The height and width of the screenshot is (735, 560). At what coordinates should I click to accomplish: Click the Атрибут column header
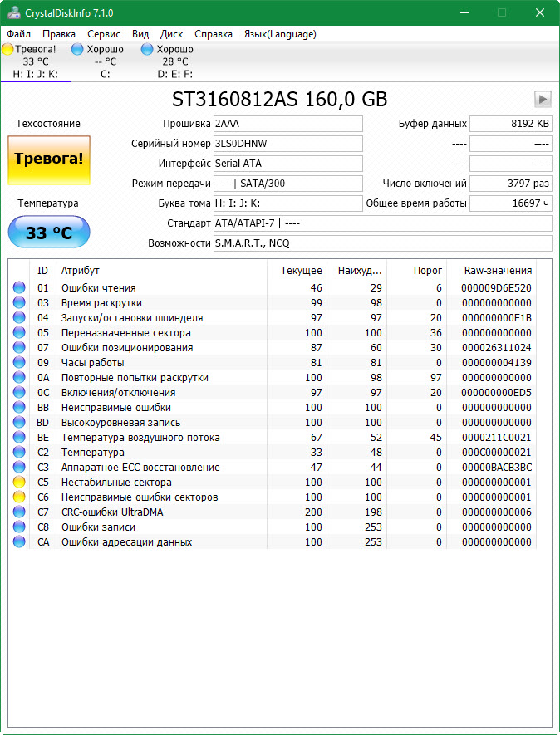pyautogui.click(x=161, y=271)
